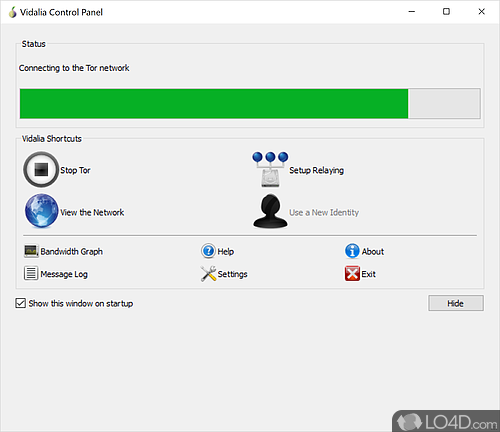Click the Setup Relaying label
Viewport: 500px width, 432px height.
point(316,170)
